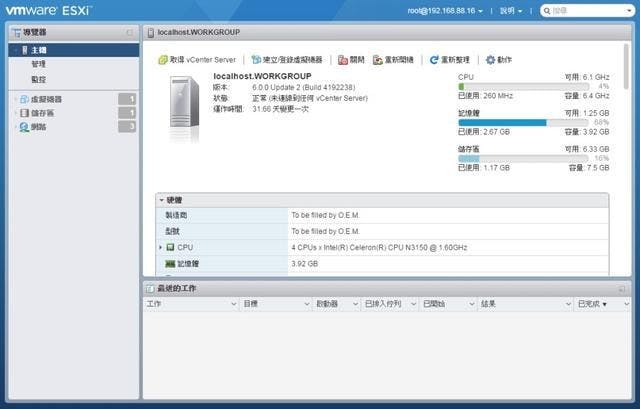Click the Navigator panel icon
The height and width of the screenshot is (409, 640).
point(16,32)
